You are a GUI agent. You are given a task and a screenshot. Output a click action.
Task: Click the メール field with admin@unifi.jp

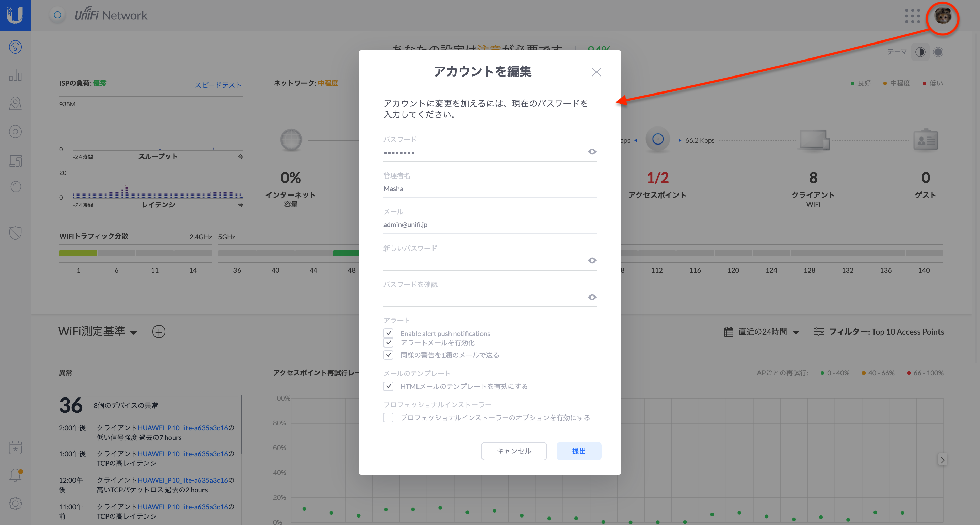tap(490, 225)
